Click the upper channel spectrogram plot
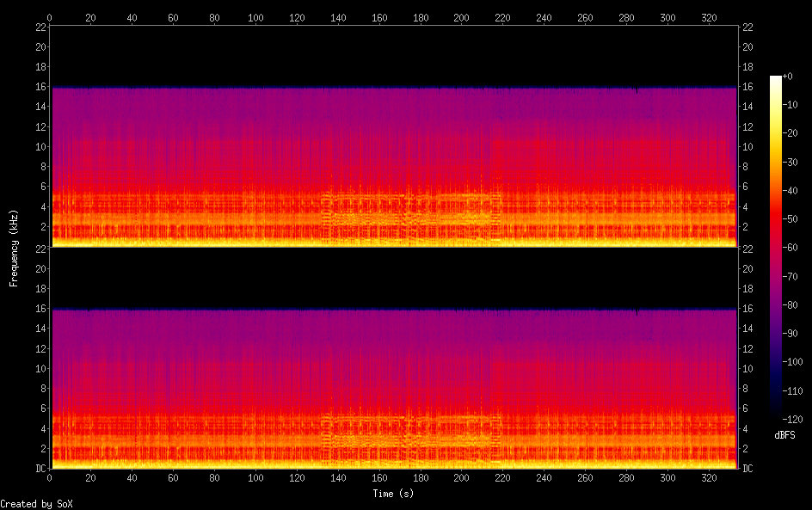 point(394,136)
